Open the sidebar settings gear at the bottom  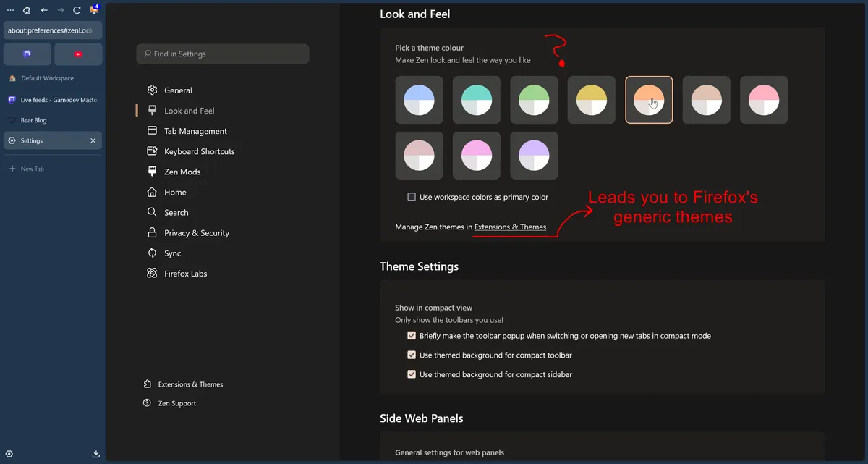9,454
